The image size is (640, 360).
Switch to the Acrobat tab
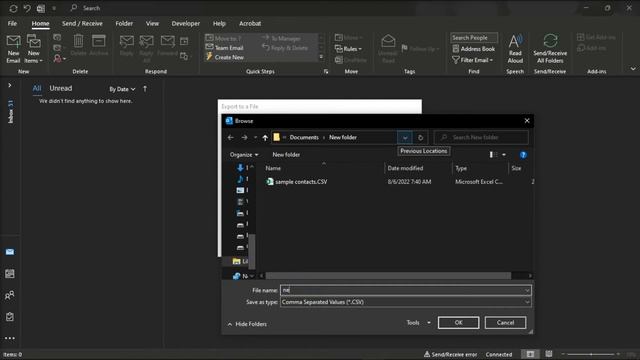pos(250,23)
